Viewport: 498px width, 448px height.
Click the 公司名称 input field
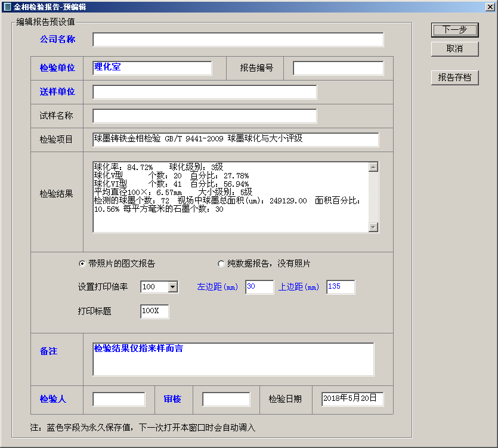click(x=238, y=40)
